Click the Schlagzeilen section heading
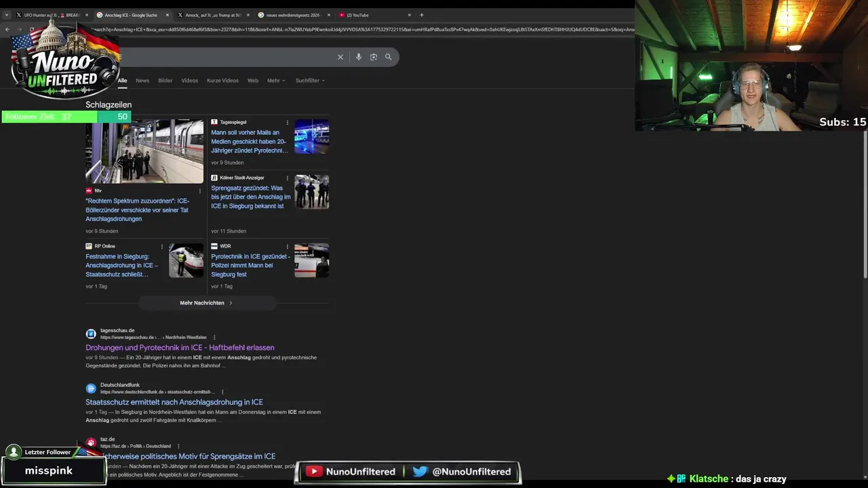 point(108,105)
